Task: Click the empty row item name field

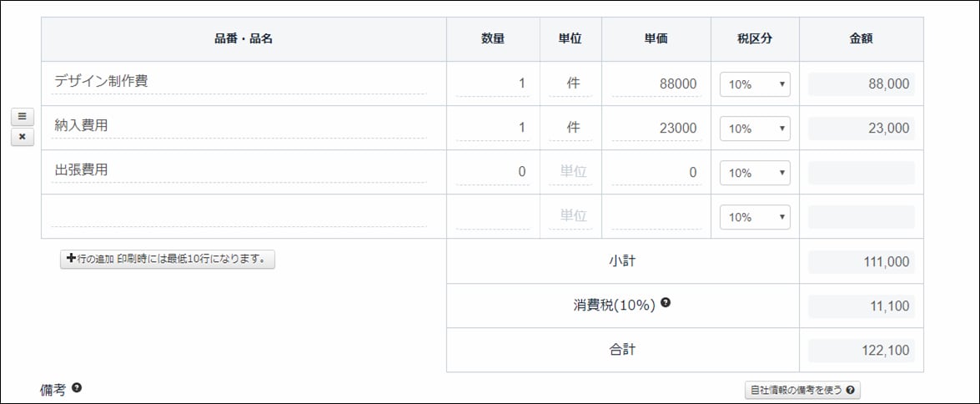Action: tap(239, 215)
